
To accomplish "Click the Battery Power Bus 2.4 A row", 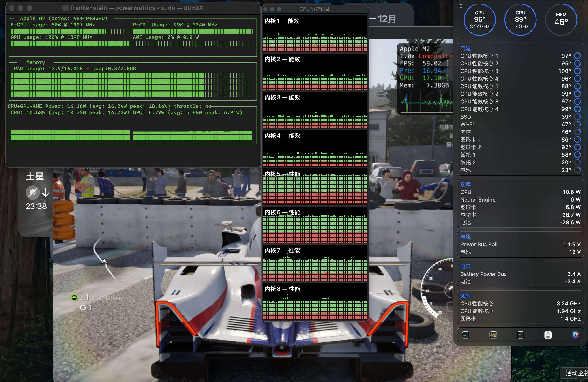I will tap(520, 274).
